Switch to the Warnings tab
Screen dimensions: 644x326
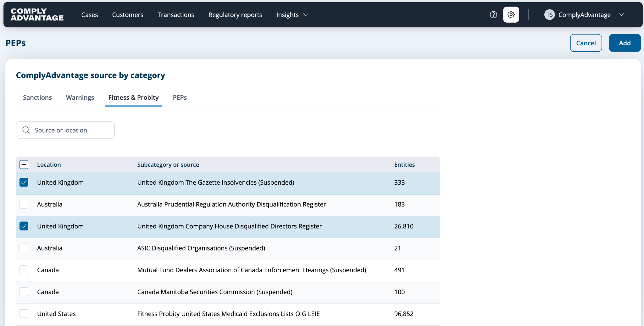coord(80,98)
